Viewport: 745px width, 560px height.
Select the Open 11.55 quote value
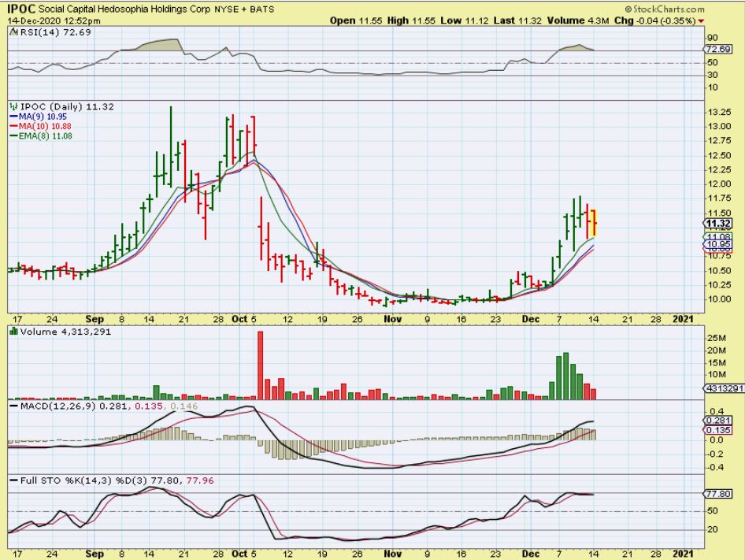tap(356, 20)
